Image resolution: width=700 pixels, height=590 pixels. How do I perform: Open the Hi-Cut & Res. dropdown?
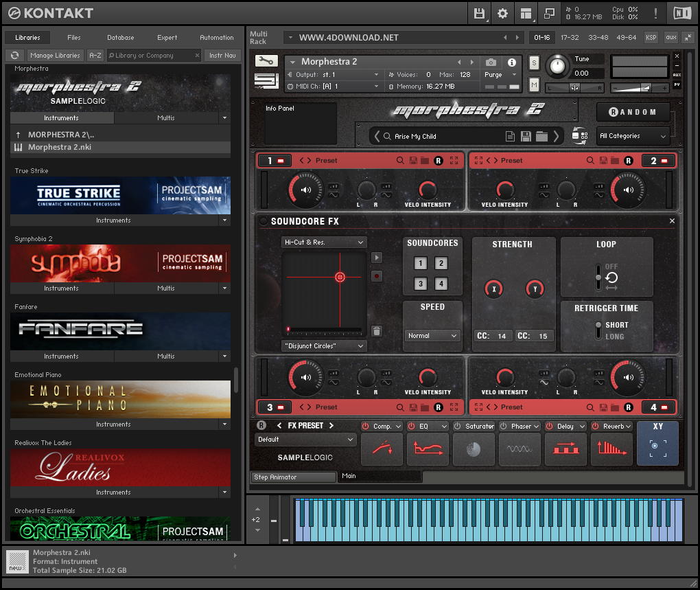[324, 242]
